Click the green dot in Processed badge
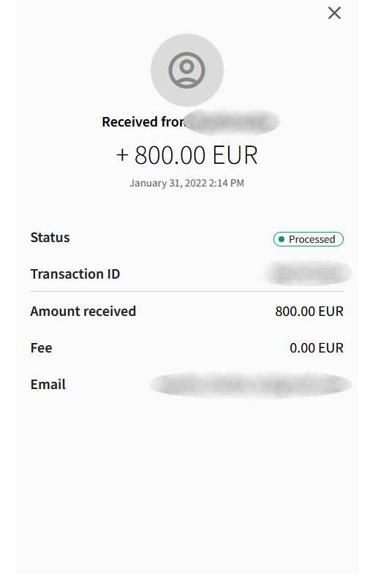This screenshot has height=588, width=367. (x=281, y=239)
